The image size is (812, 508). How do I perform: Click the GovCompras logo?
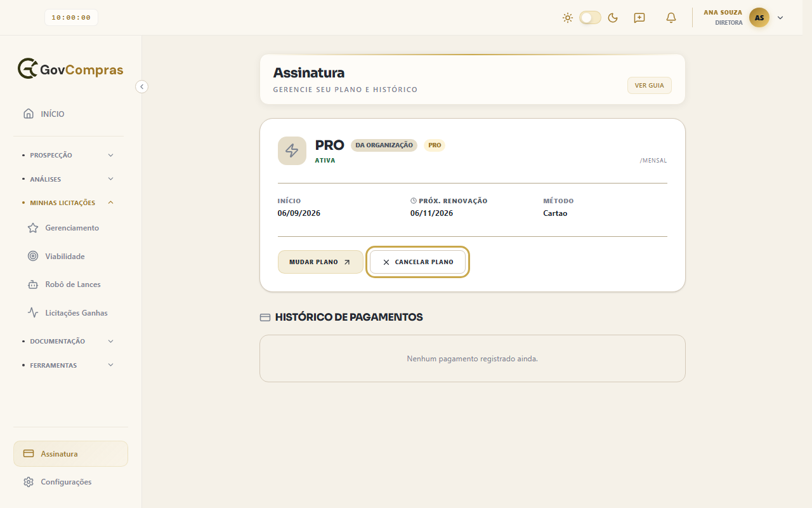tap(70, 69)
